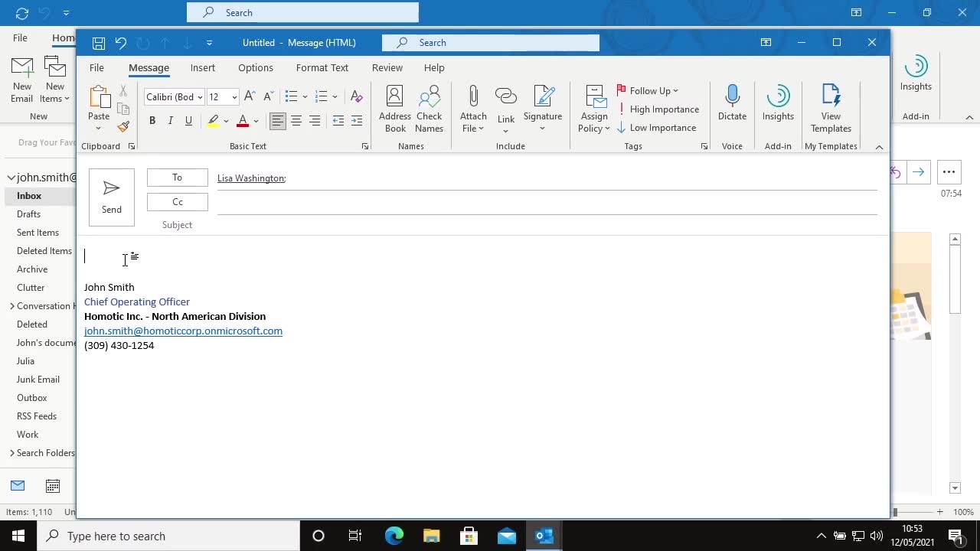Open File Explorer from the taskbar
This screenshot has width=980, height=551.
coord(431,536)
